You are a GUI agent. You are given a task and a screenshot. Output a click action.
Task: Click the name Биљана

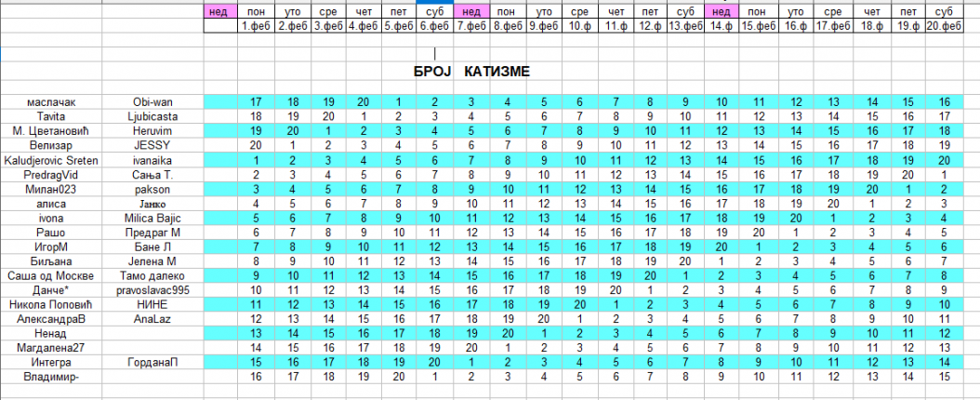coord(51,261)
